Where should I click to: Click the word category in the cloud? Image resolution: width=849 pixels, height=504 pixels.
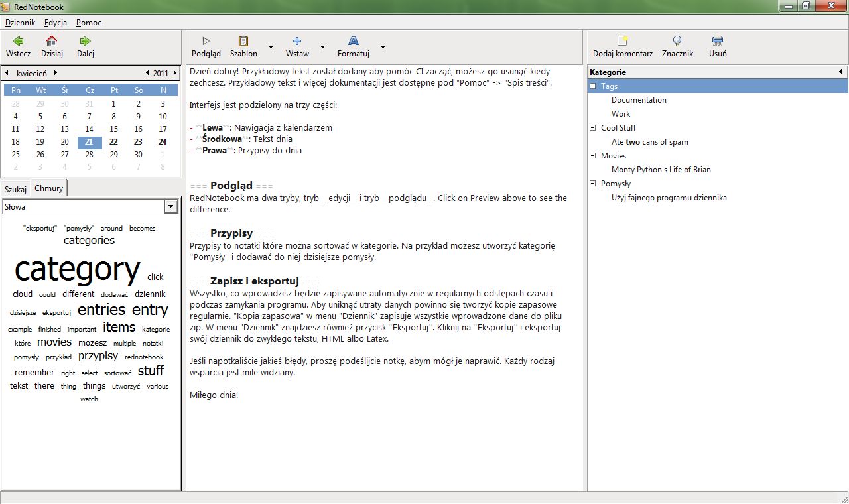point(76,269)
